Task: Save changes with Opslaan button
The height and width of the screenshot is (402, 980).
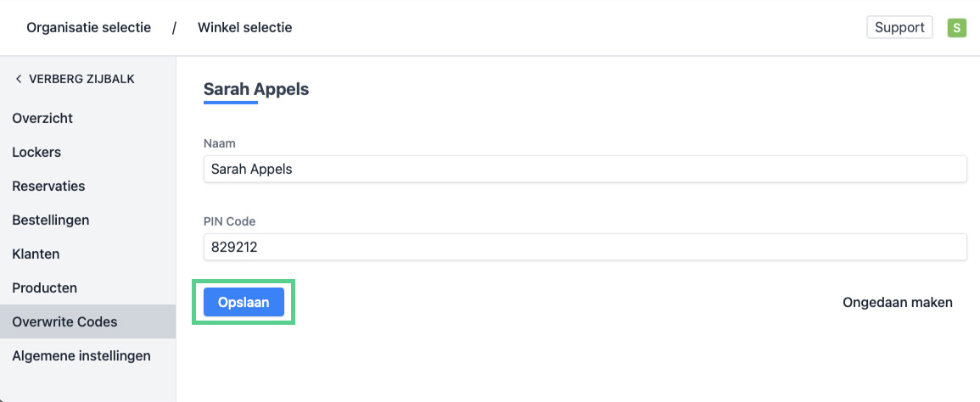Action: tap(244, 302)
